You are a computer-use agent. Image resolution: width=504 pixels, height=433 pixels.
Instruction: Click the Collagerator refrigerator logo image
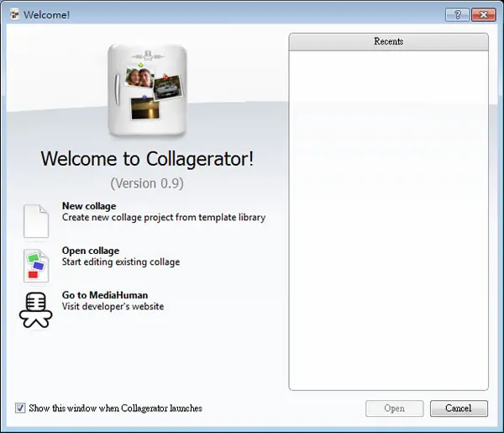[147, 90]
